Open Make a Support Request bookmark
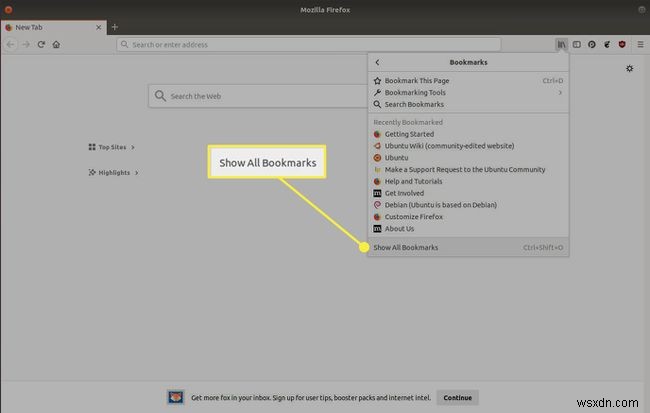Image resolution: width=650 pixels, height=413 pixels. tap(468, 170)
